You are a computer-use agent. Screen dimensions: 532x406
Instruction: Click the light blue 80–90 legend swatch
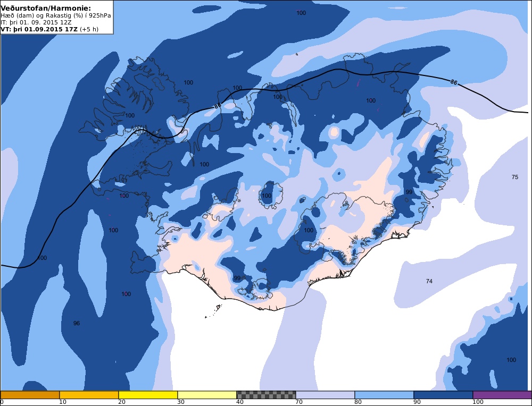pyautogui.click(x=384, y=395)
